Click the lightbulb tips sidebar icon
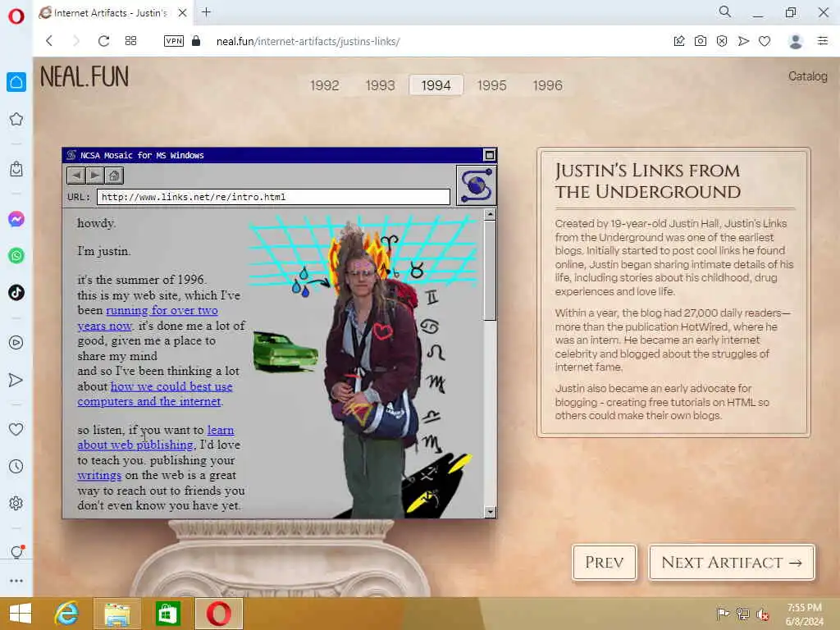This screenshot has width=840, height=630. 16,552
